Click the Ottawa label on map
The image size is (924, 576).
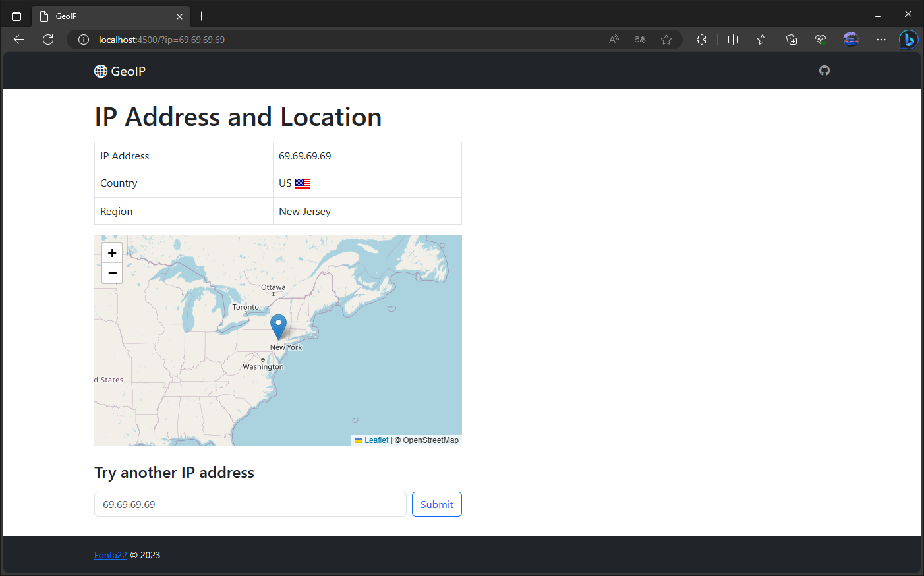[274, 287]
